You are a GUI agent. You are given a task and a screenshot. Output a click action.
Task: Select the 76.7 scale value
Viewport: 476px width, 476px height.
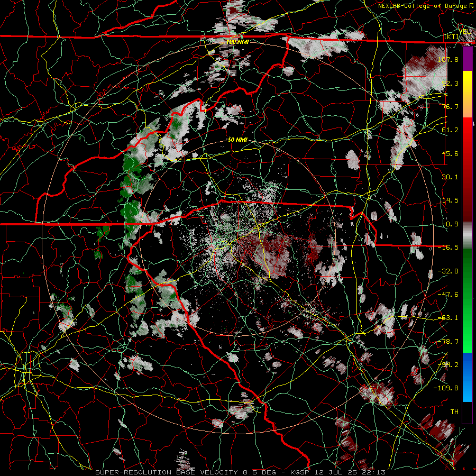(450, 106)
